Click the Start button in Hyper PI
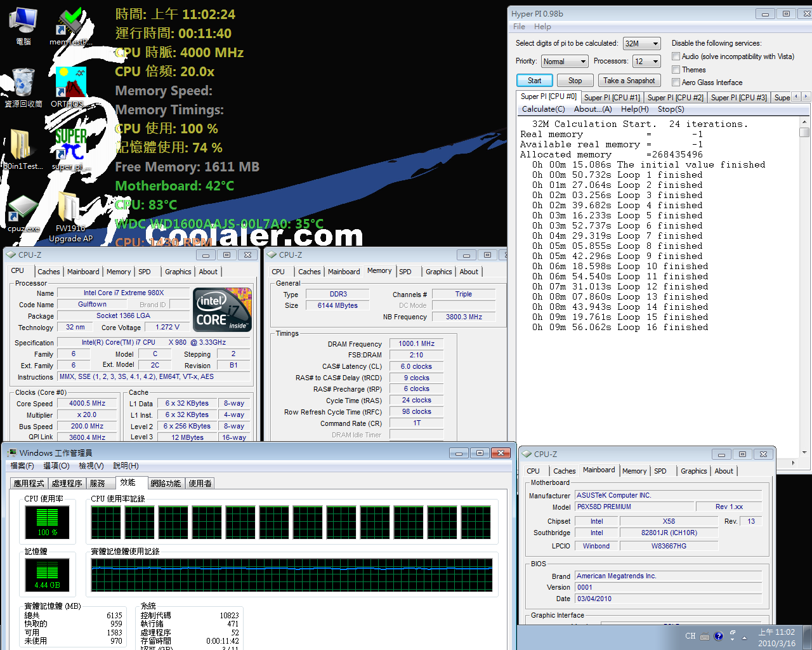This screenshot has height=650, width=812. click(534, 81)
